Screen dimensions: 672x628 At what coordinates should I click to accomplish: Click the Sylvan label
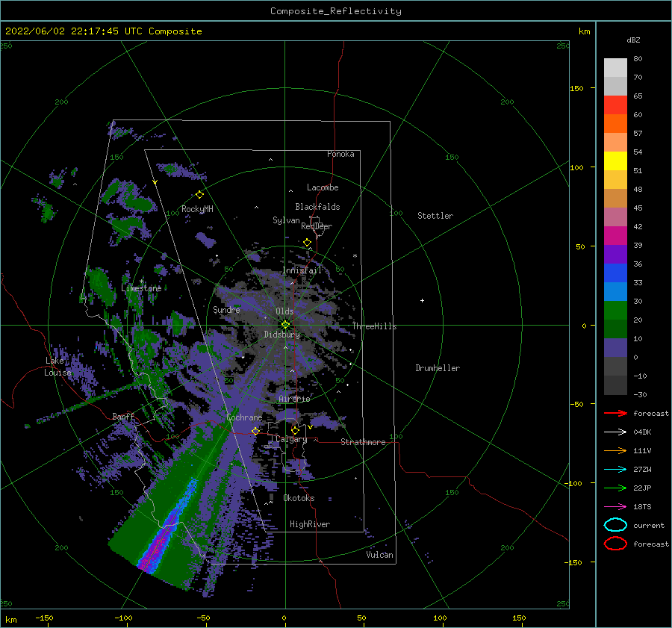(x=286, y=220)
